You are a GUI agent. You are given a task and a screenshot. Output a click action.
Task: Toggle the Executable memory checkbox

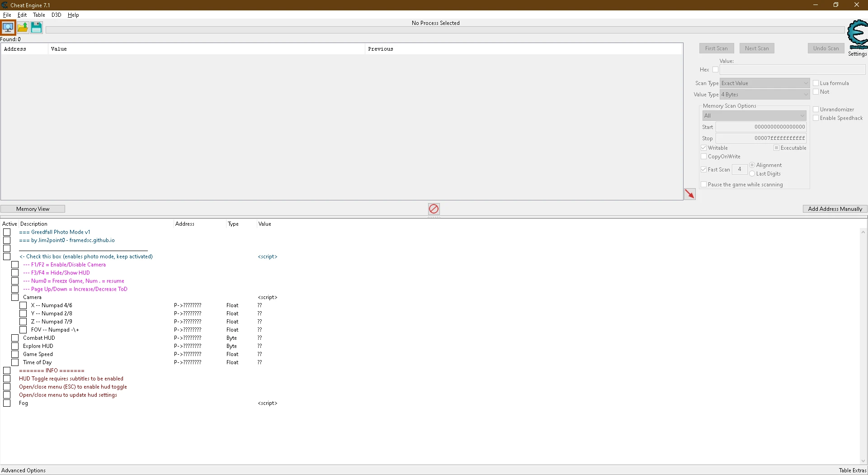[777, 148]
